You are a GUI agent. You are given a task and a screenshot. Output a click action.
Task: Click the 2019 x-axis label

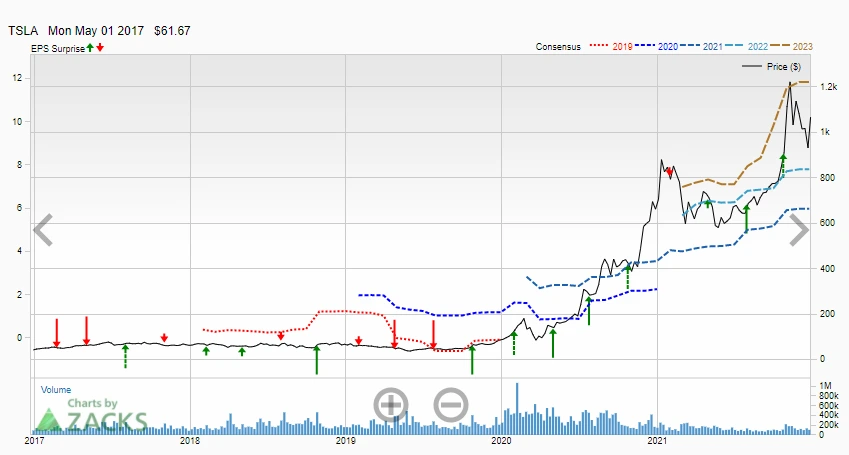pyautogui.click(x=346, y=440)
